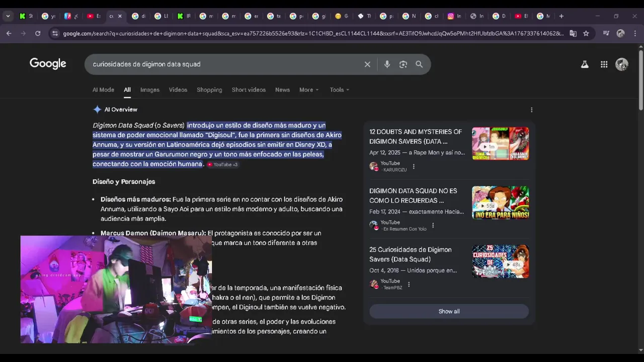Open options for the KARUROZU video result

(x=414, y=166)
